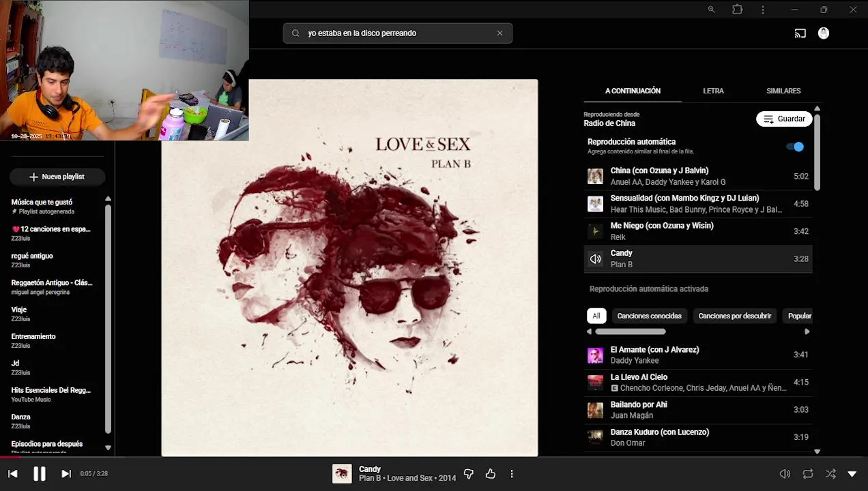Image resolution: width=868 pixels, height=491 pixels.
Task: Play Danza Kuduro by Don Omar
Action: point(699,437)
